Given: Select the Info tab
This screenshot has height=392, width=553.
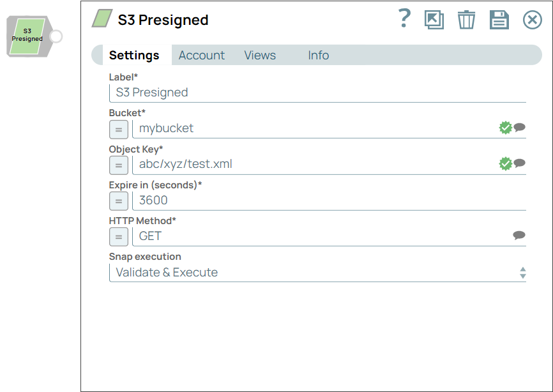Looking at the screenshot, I should coord(318,56).
